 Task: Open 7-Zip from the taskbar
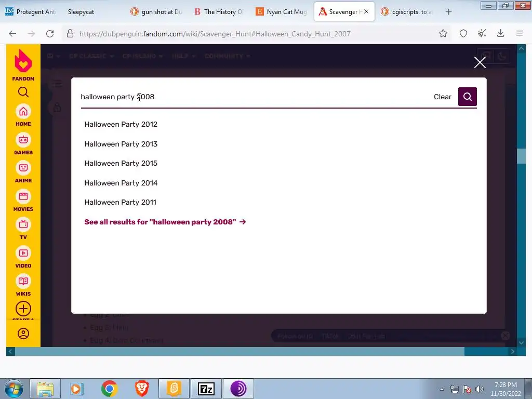206,389
